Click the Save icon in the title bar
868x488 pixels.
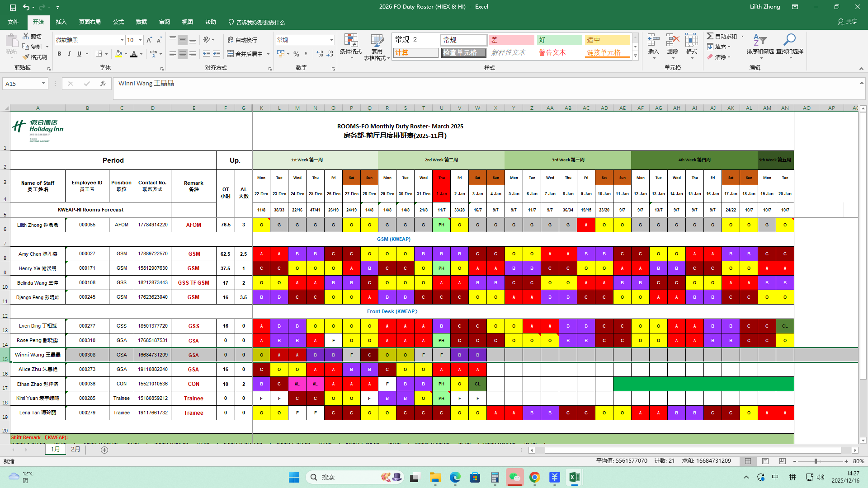coord(13,7)
